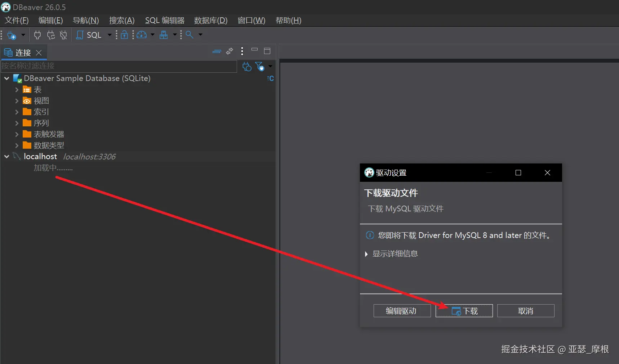Image resolution: width=619 pixels, height=364 pixels.
Task: Open the SQL 编辑器 menu
Action: pos(165,21)
